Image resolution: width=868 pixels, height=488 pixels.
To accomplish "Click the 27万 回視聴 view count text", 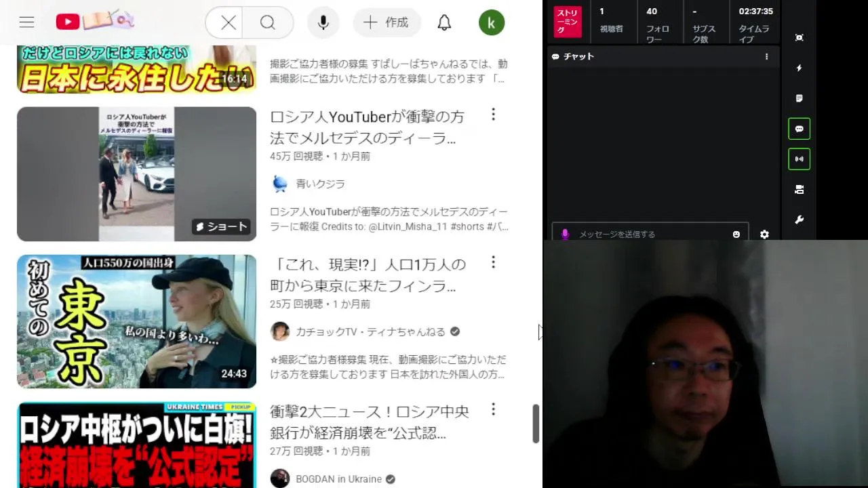I will [296, 451].
